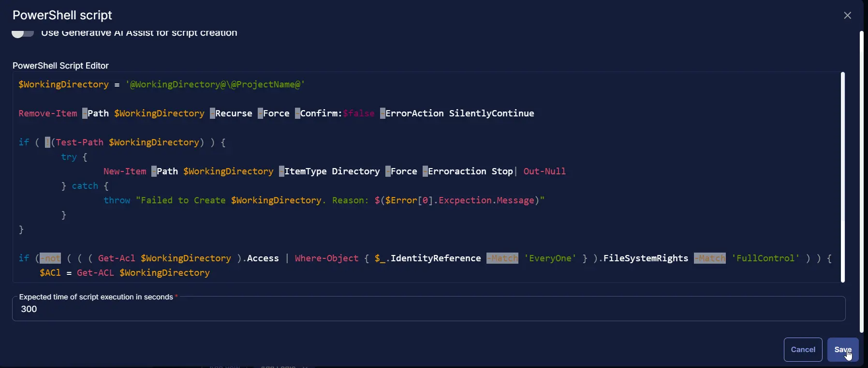Toggle Generative AI Assist for script creation

click(x=23, y=33)
